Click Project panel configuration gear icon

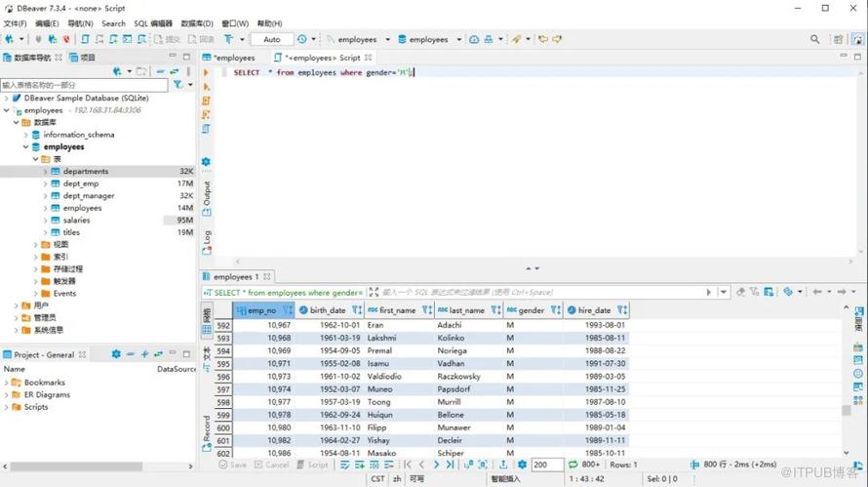click(116, 354)
